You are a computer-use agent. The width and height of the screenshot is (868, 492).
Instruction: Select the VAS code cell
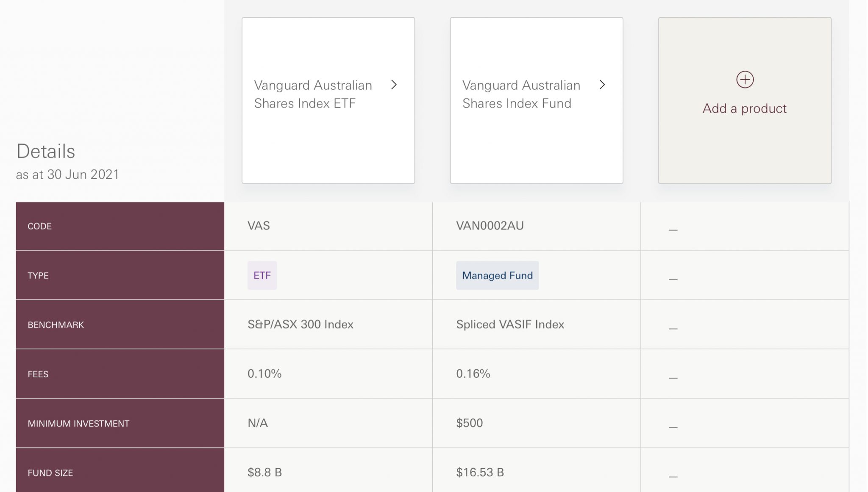point(259,226)
